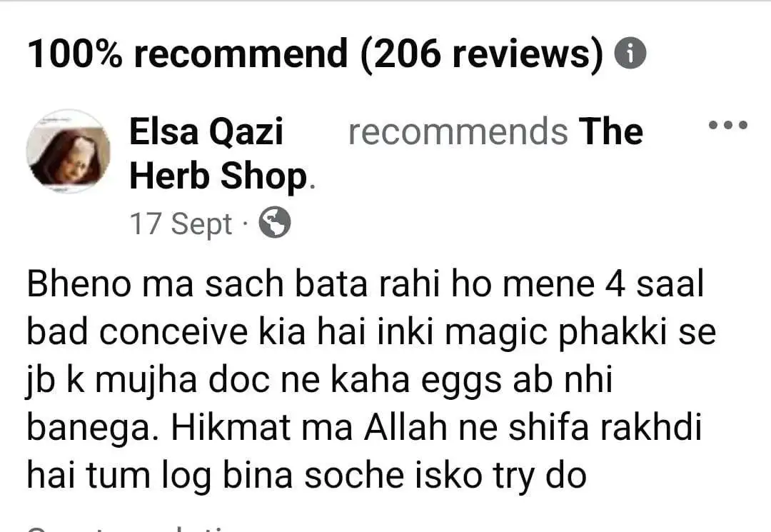Screen dimensions: 771x532
Task: Click the words 'Allah ne shifa' in review
Action: [x=476, y=427]
